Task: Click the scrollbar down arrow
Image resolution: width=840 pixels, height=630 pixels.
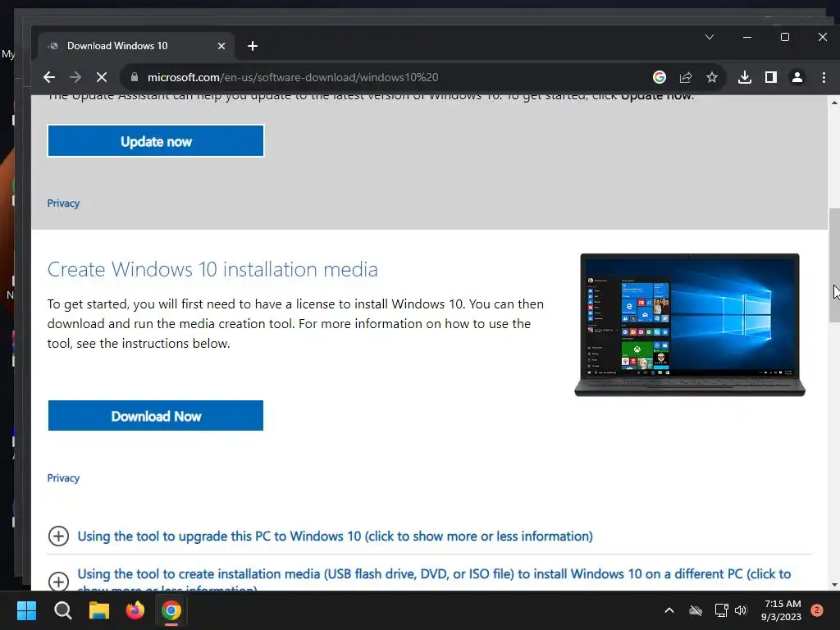Action: click(x=834, y=585)
